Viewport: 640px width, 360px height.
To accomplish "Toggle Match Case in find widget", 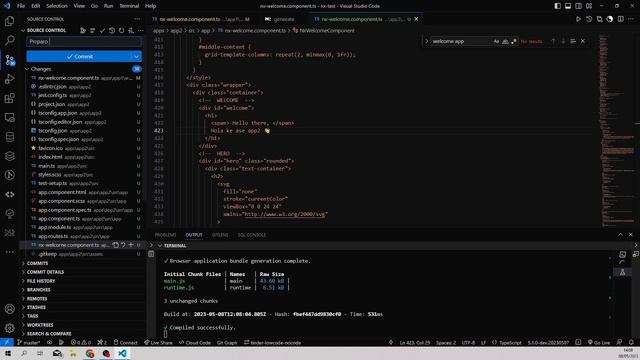I will [496, 41].
